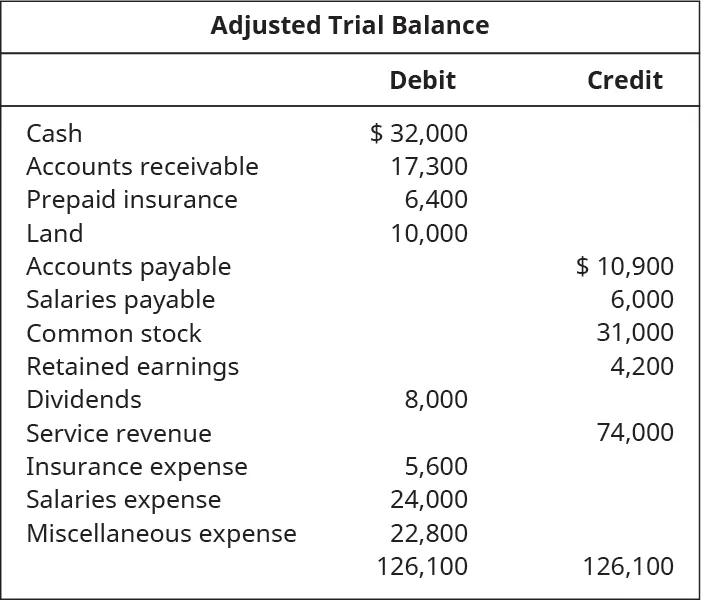
Task: Click the Dividends account label
Action: click(x=84, y=399)
